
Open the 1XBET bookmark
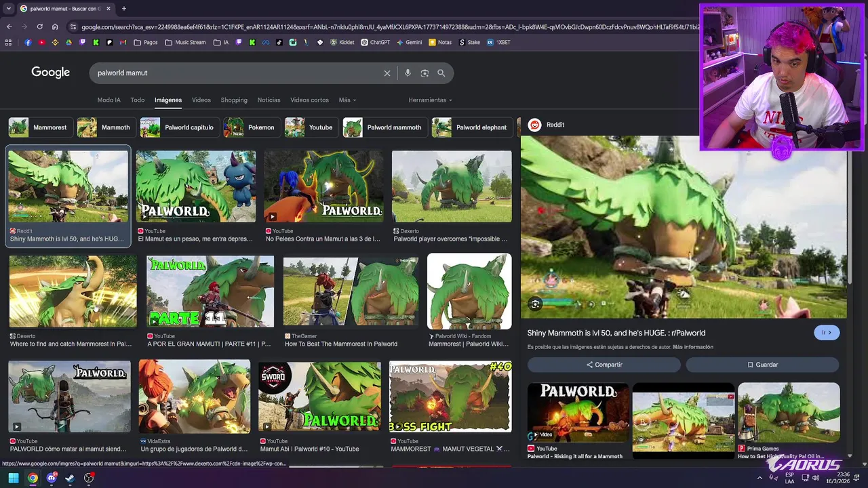(498, 42)
